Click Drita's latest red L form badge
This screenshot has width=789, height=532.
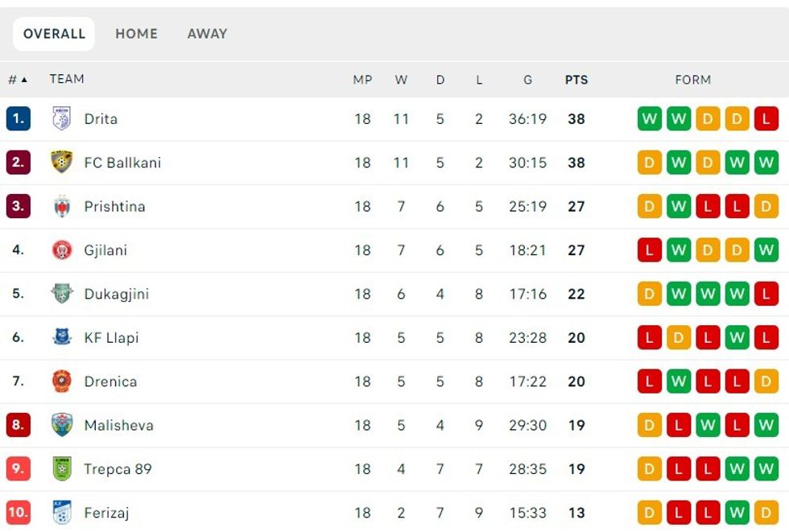[x=766, y=119]
